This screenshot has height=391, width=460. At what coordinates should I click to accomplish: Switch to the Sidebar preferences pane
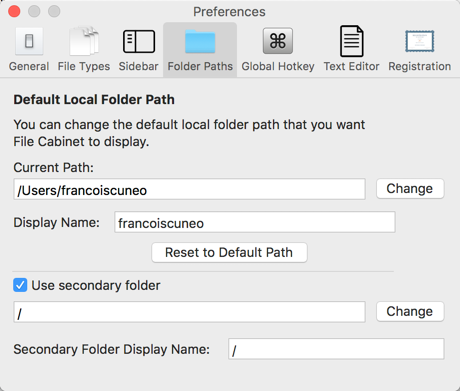click(138, 49)
